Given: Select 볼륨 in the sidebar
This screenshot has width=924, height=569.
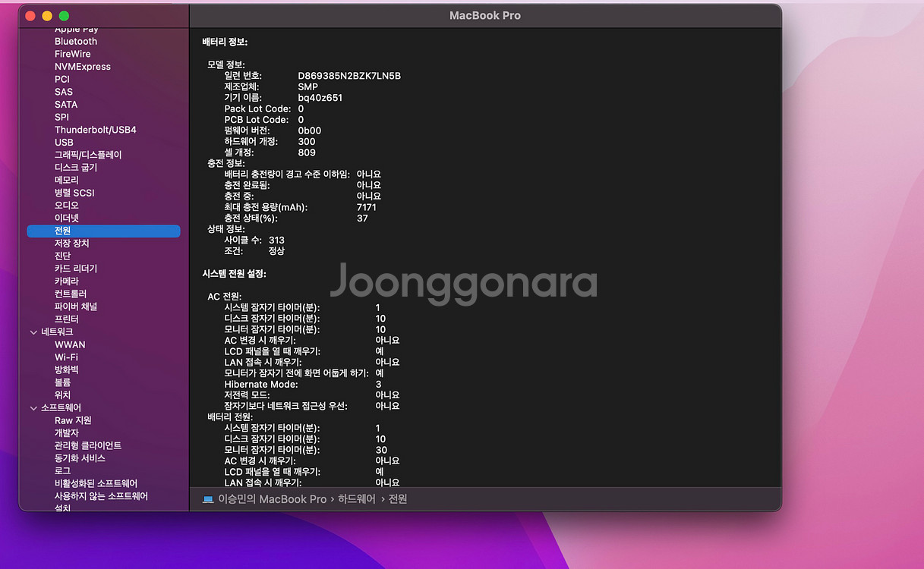Looking at the screenshot, I should click(63, 382).
